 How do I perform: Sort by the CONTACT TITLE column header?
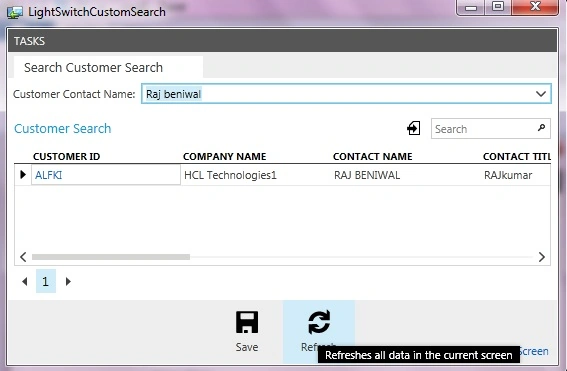pyautogui.click(x=517, y=157)
